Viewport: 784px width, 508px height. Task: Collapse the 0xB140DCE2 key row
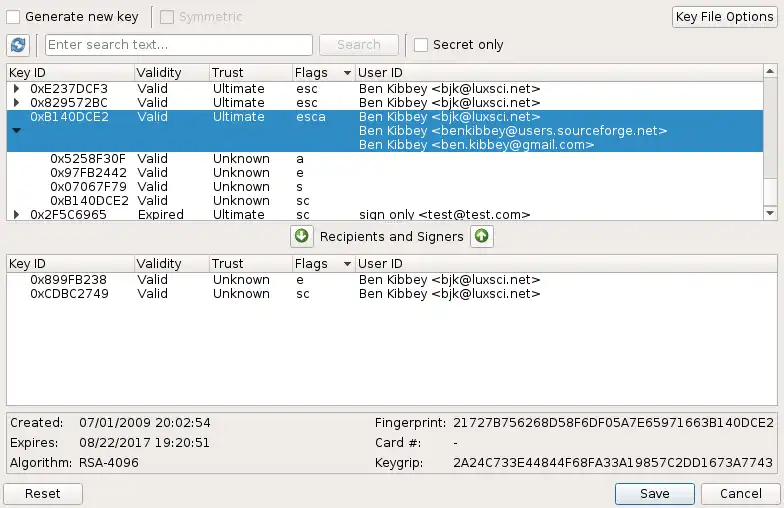click(x=16, y=130)
